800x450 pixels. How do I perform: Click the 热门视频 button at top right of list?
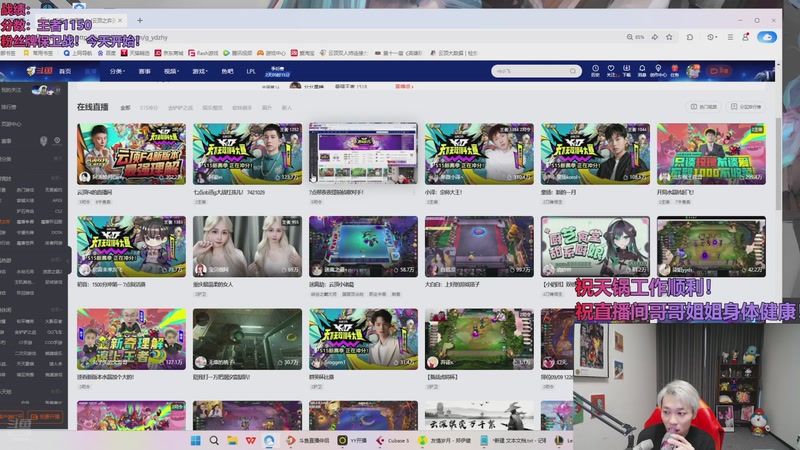[704, 107]
